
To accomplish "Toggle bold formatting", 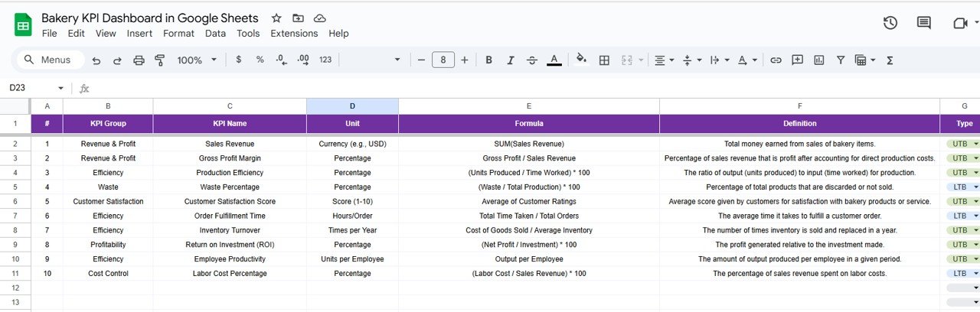I will point(488,60).
